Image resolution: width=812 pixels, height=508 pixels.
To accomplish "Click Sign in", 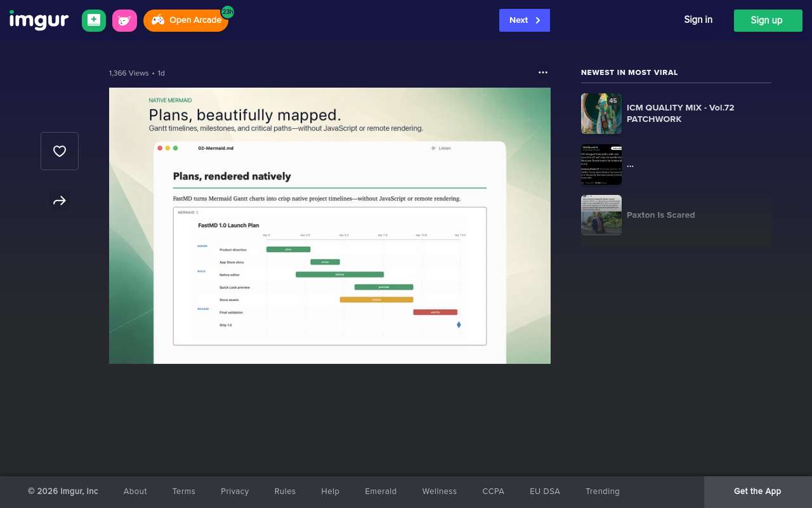I will pyautogui.click(x=698, y=20).
